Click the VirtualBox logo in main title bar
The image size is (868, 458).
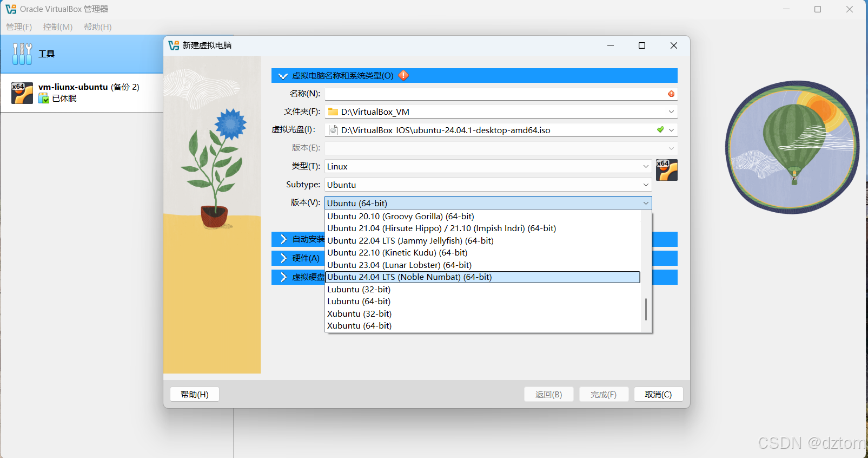(x=11, y=9)
